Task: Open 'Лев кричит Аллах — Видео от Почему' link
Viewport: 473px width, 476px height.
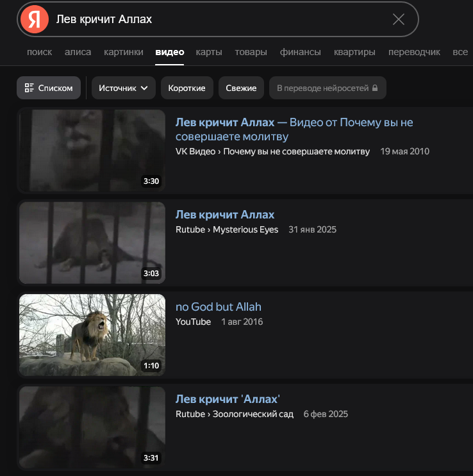Action: tap(294, 129)
